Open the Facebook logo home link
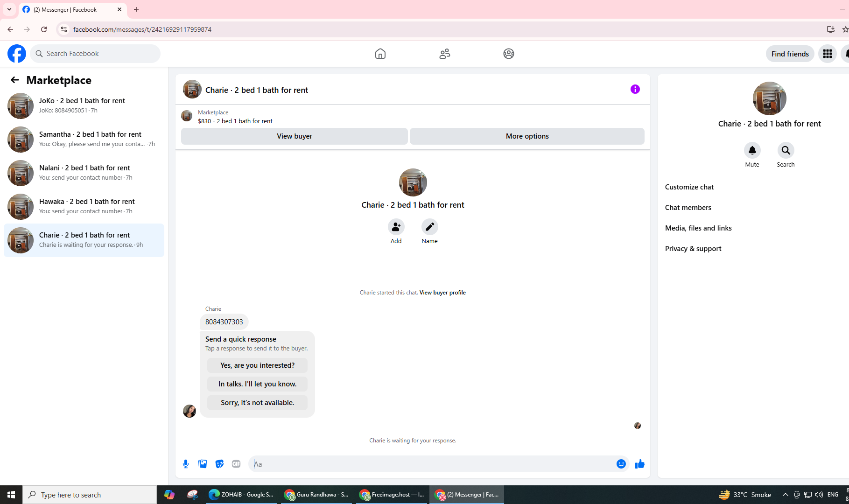 (x=17, y=54)
